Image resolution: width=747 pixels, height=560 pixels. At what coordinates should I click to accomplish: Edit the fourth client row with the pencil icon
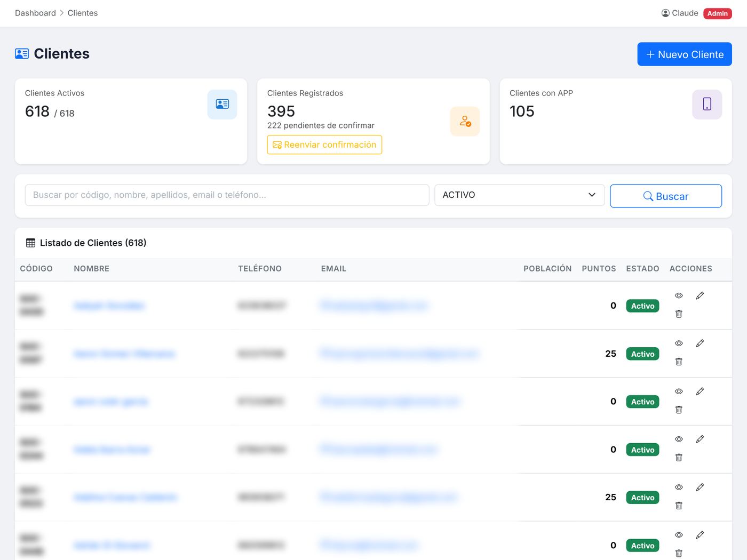pos(700,439)
